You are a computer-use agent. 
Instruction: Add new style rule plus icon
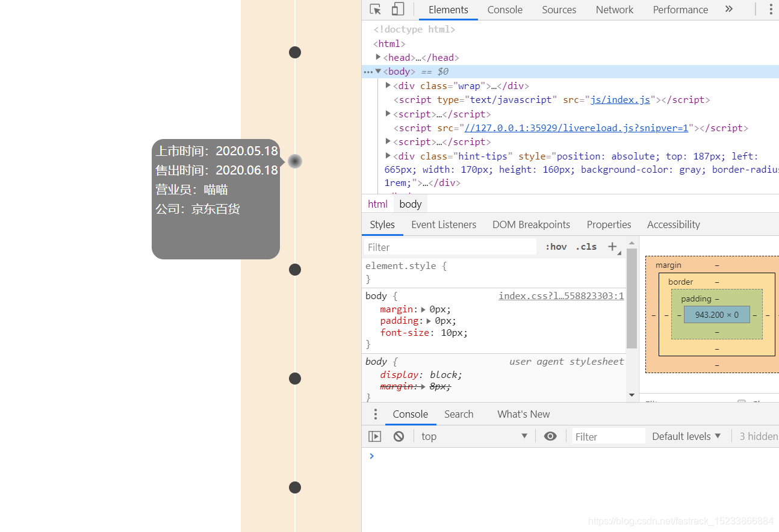(612, 247)
